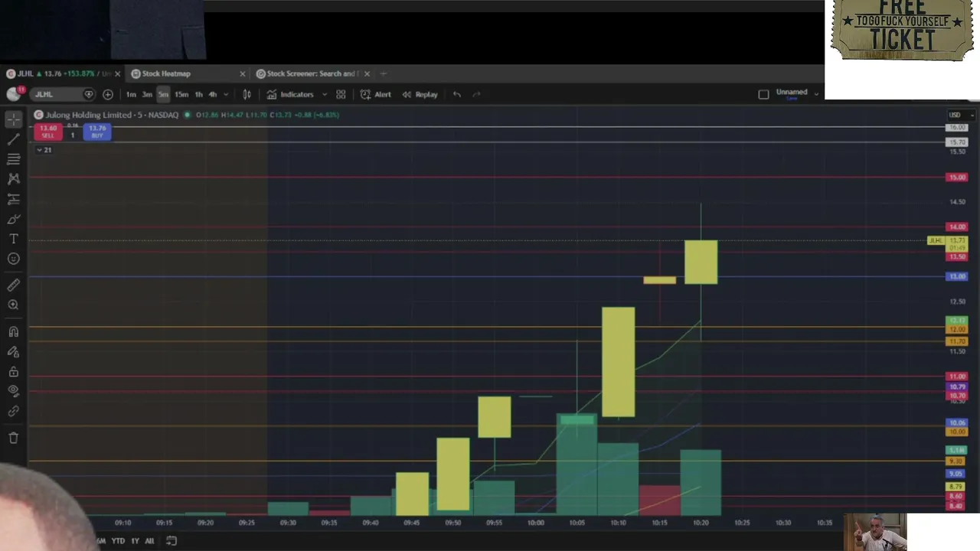980x551 pixels.
Task: Click the JLHL 13.73 current price label
Action: (x=947, y=241)
